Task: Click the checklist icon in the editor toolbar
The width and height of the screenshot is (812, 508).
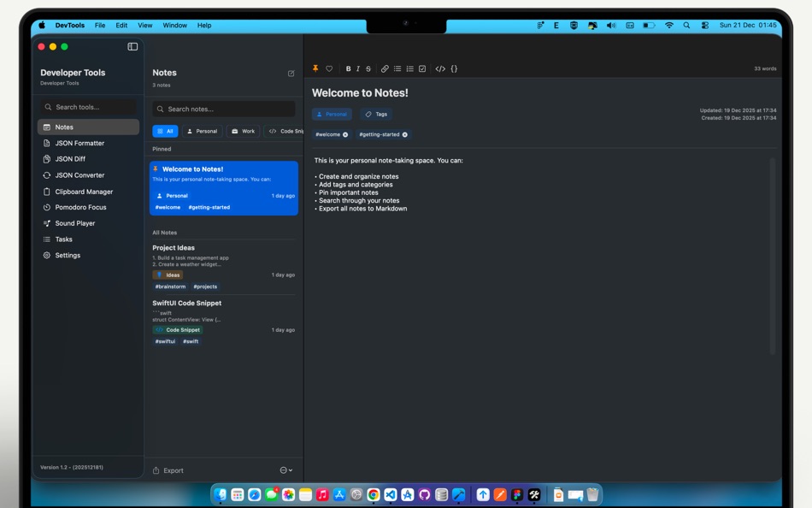Action: tap(422, 68)
